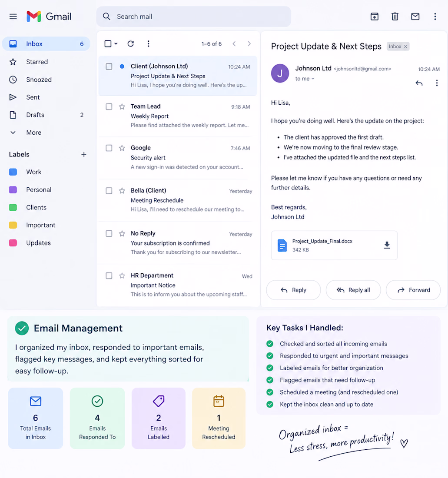Select the Bella (Client) email checkbox
The width and height of the screenshot is (448, 478).
pos(109,191)
